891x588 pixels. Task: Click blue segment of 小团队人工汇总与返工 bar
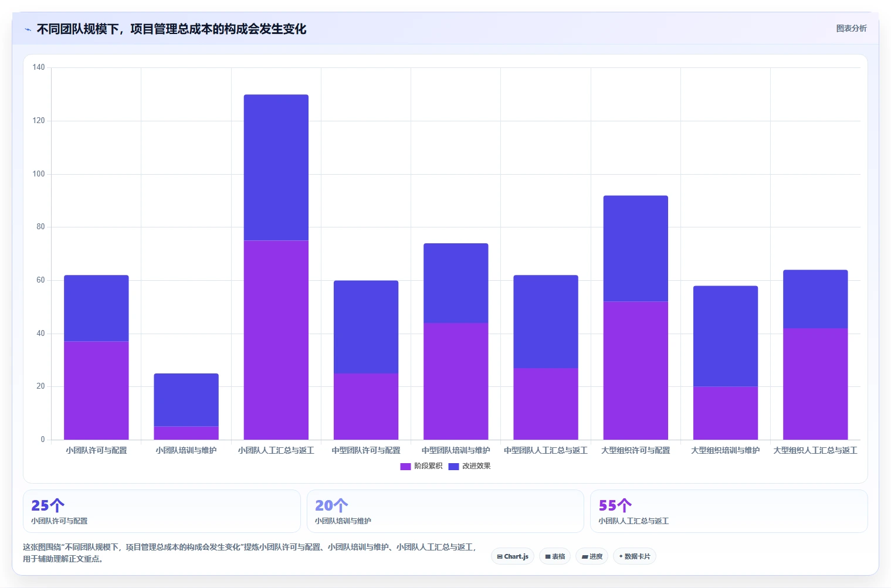pyautogui.click(x=276, y=168)
